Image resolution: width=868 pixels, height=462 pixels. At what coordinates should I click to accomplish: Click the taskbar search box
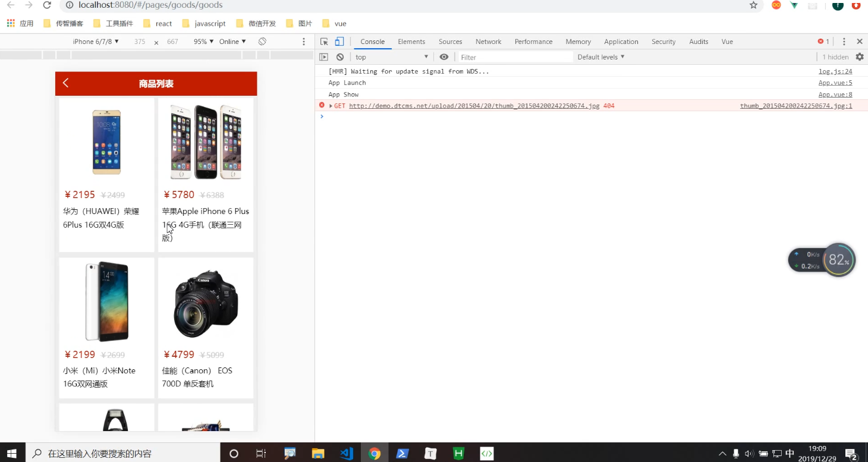click(x=122, y=453)
